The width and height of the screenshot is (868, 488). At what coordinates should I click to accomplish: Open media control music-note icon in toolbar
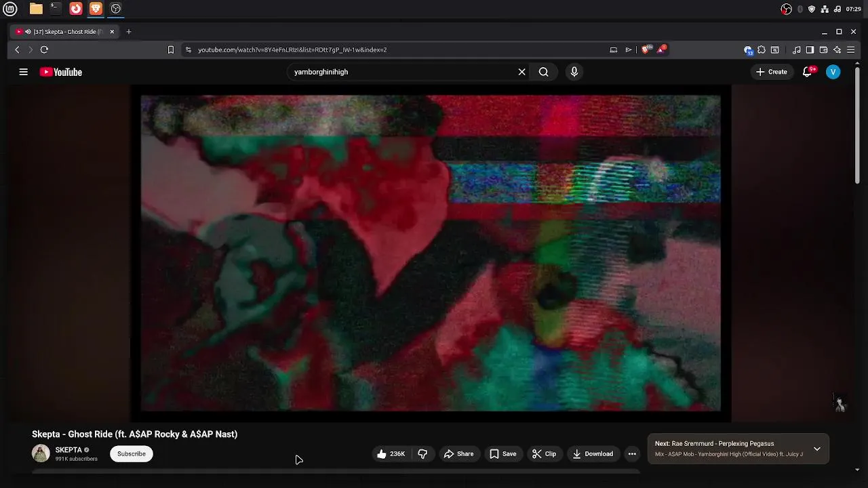tap(797, 49)
